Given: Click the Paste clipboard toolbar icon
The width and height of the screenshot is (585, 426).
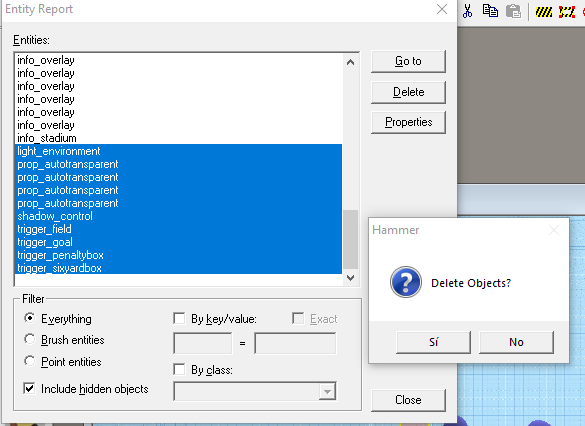Looking at the screenshot, I should [x=513, y=11].
